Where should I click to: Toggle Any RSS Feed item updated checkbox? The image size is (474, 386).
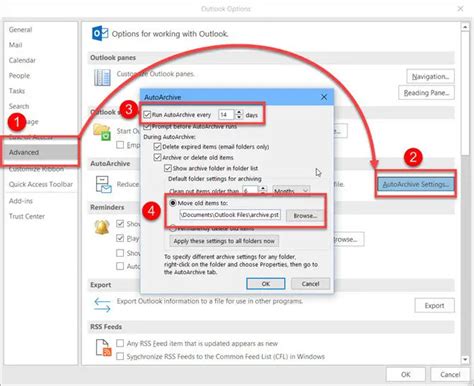(120, 343)
